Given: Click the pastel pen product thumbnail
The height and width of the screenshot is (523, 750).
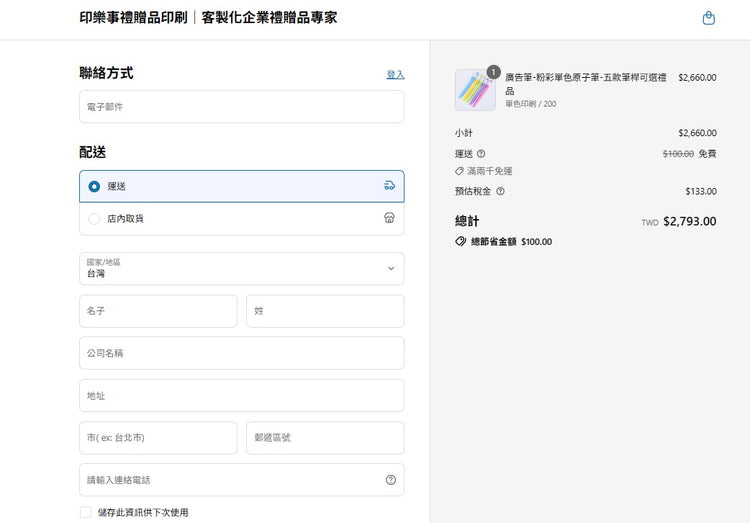Looking at the screenshot, I should coord(475,90).
